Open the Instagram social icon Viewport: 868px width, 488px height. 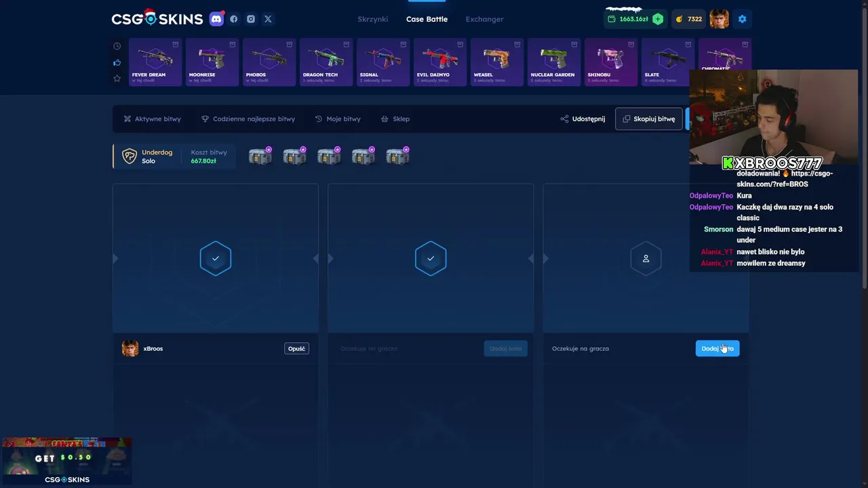tap(251, 19)
